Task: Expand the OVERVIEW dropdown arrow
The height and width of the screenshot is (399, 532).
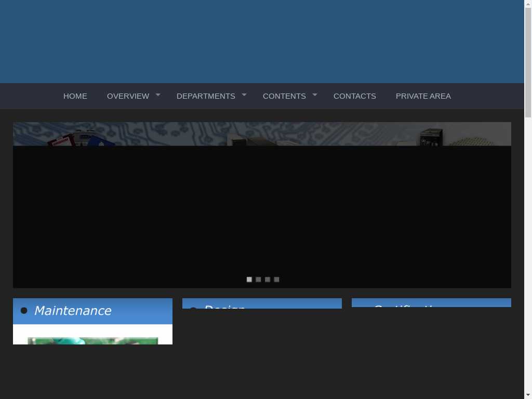Action: (158, 95)
